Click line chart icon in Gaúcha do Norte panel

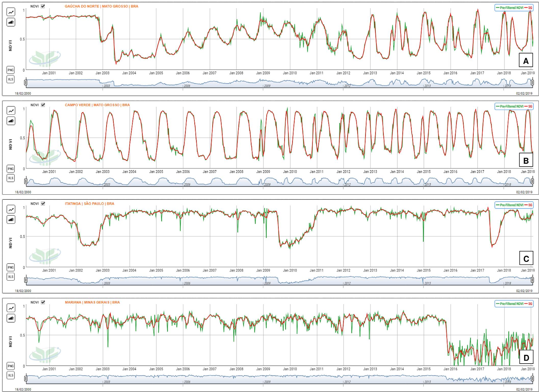click(11, 12)
